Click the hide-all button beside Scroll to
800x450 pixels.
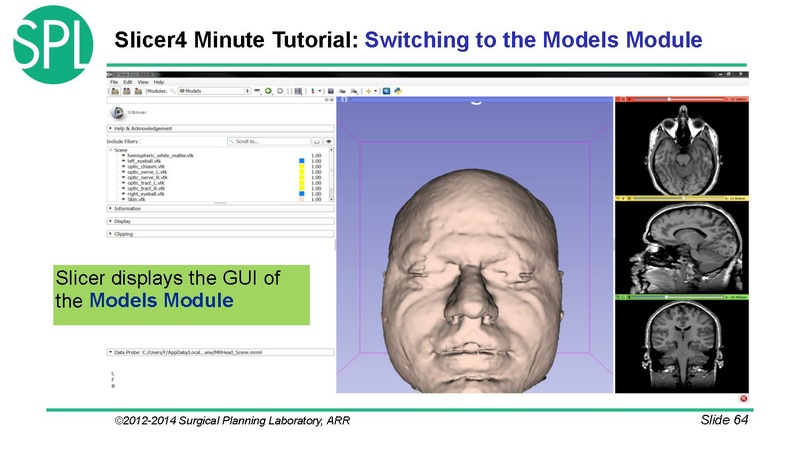pyautogui.click(x=317, y=141)
